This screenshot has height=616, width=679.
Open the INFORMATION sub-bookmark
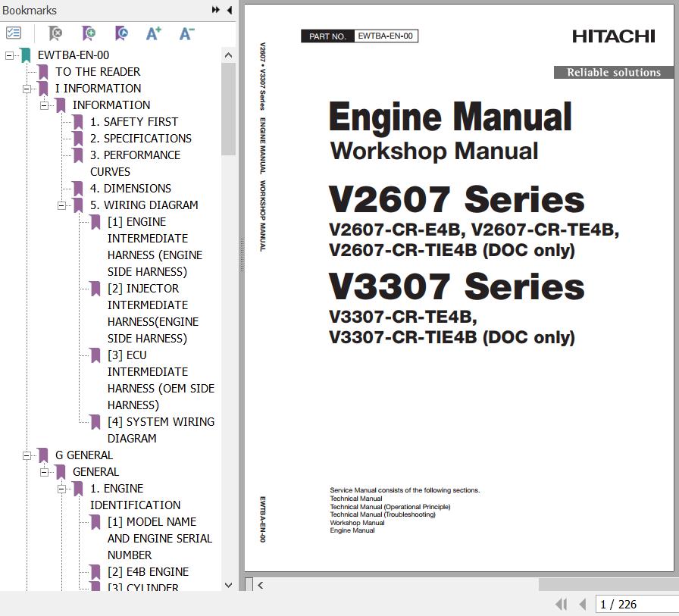pyautogui.click(x=111, y=105)
